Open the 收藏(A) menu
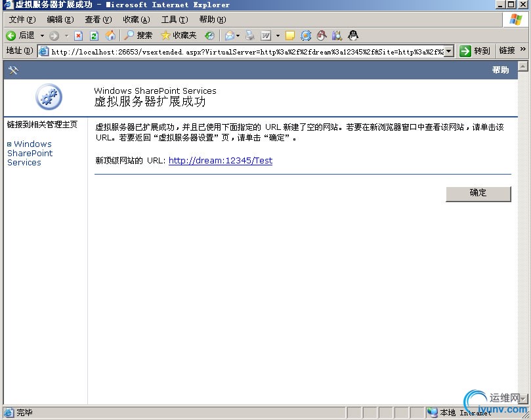Viewport: 531px width, 420px height. click(137, 20)
